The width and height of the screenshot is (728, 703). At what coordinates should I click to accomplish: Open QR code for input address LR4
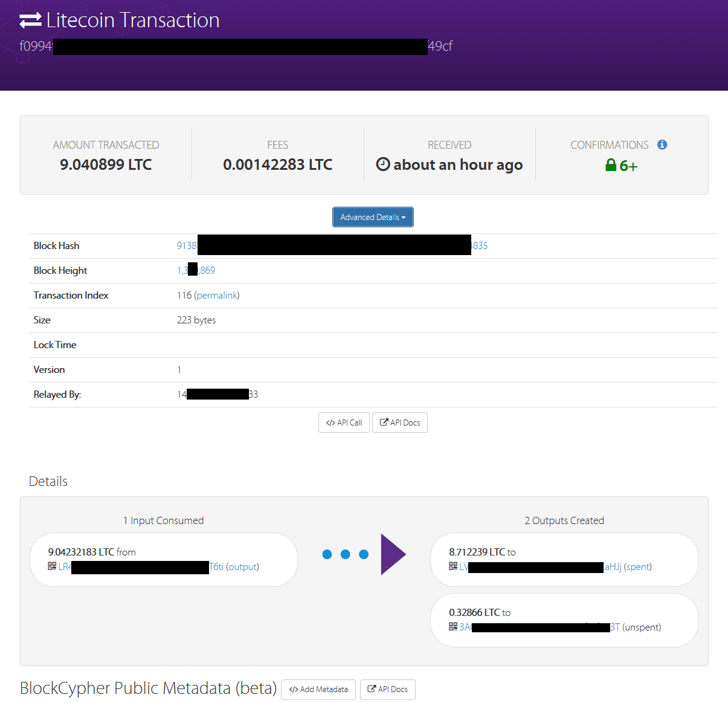click(x=52, y=566)
